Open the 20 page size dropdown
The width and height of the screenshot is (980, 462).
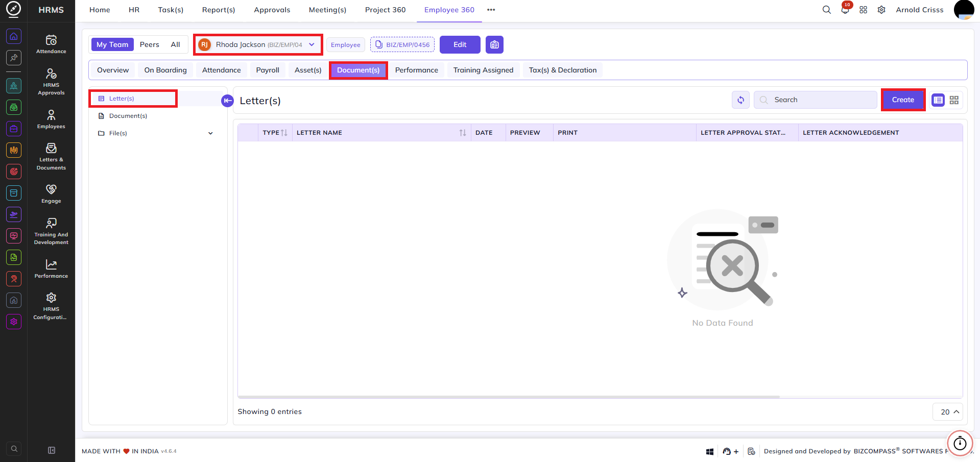948,412
